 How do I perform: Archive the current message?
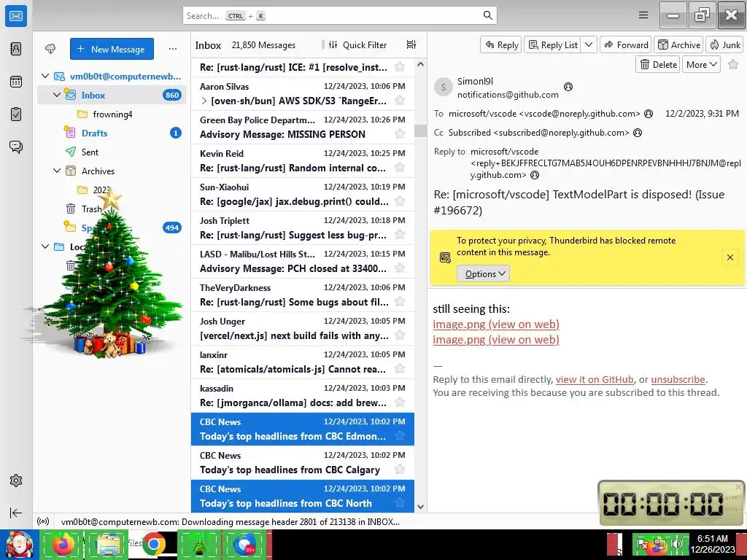click(678, 44)
